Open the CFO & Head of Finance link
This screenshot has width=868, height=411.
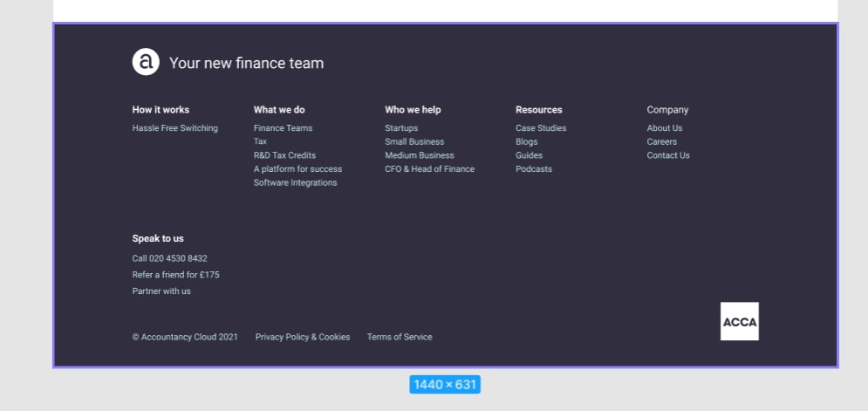(x=429, y=169)
